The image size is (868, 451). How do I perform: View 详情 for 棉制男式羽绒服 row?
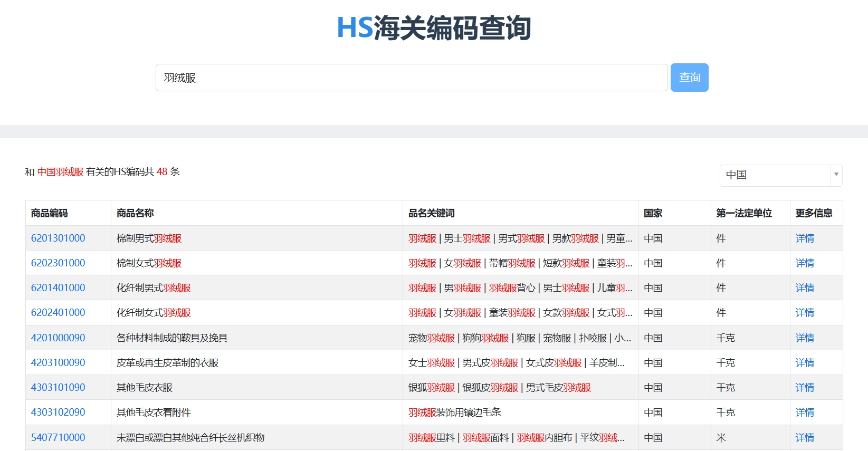(x=805, y=238)
